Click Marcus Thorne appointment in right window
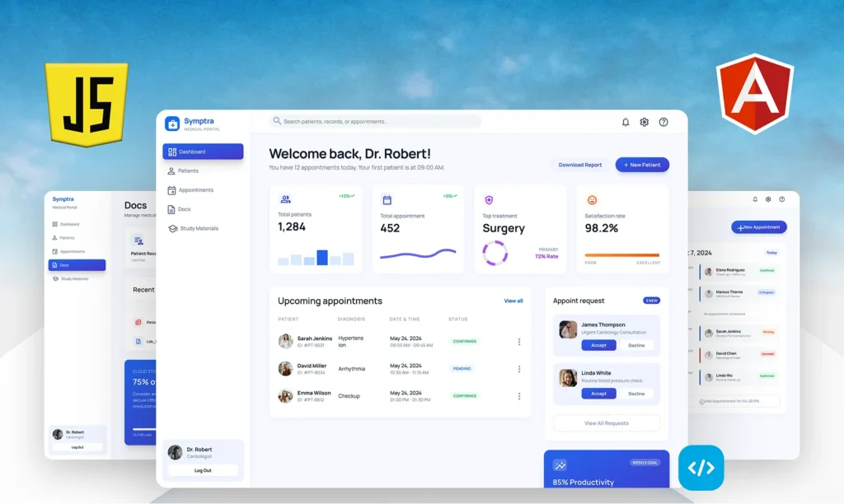This screenshot has height=504, width=844. pos(738,294)
